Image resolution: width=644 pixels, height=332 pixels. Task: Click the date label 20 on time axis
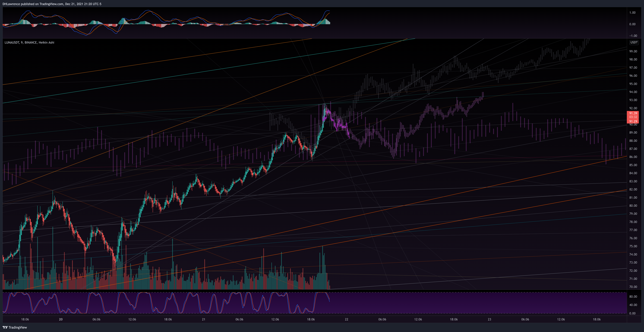click(x=61, y=319)
